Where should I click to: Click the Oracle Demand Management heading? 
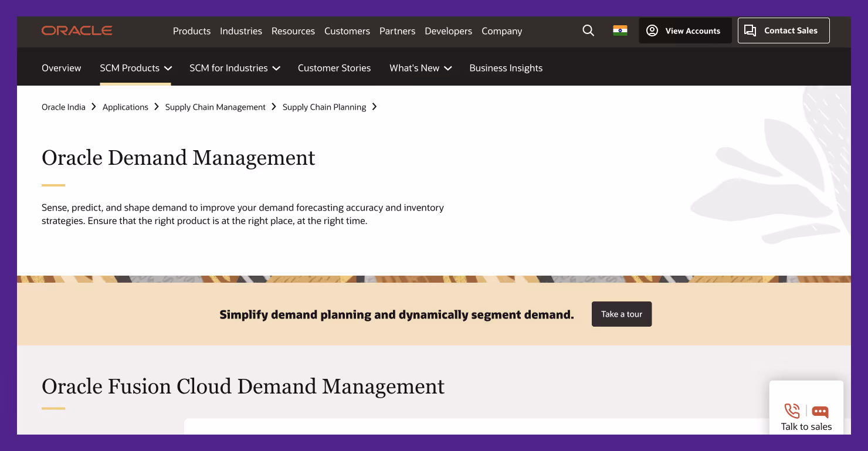click(178, 158)
